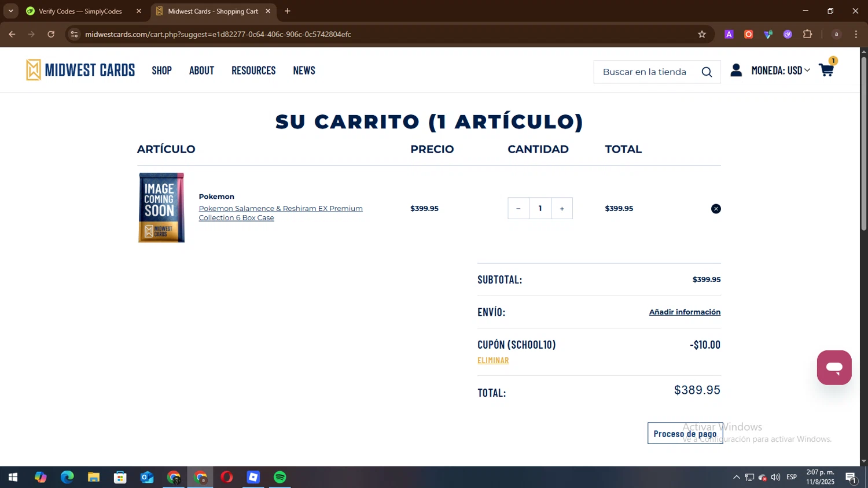Screen dimensions: 868x488
Task: Open a new browser tab
Action: point(288,11)
